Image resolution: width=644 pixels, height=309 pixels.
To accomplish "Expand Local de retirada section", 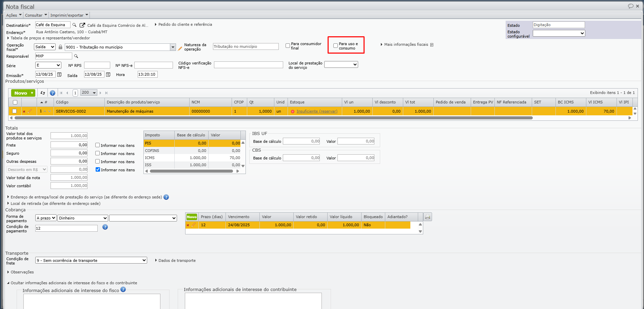I will coord(54,204).
